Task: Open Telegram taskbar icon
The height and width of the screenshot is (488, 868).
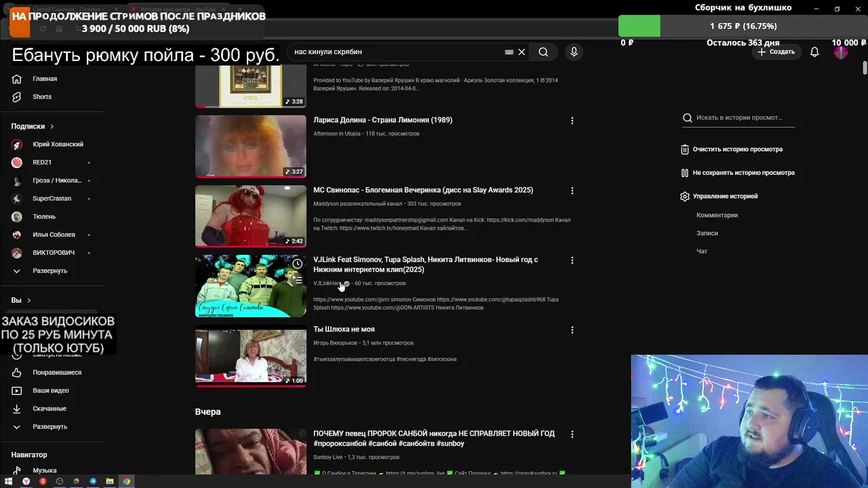Action: tap(93, 482)
